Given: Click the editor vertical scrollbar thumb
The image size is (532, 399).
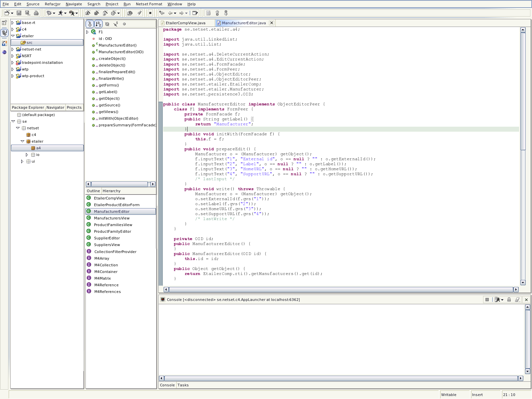Looking at the screenshot, I should [x=523, y=91].
